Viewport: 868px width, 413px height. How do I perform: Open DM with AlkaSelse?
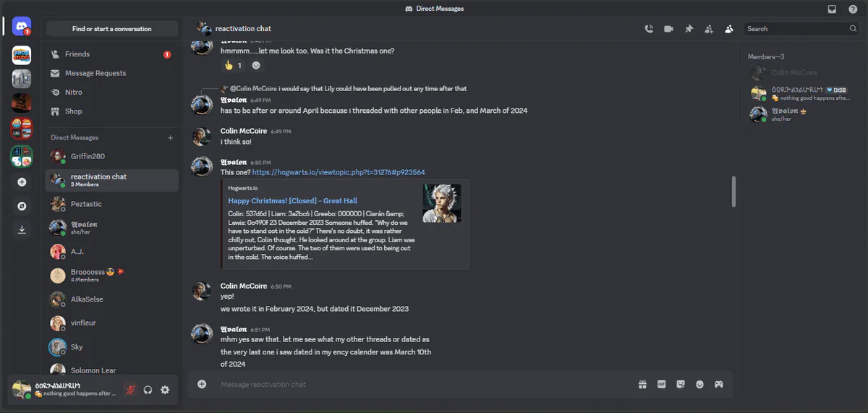tap(111, 299)
